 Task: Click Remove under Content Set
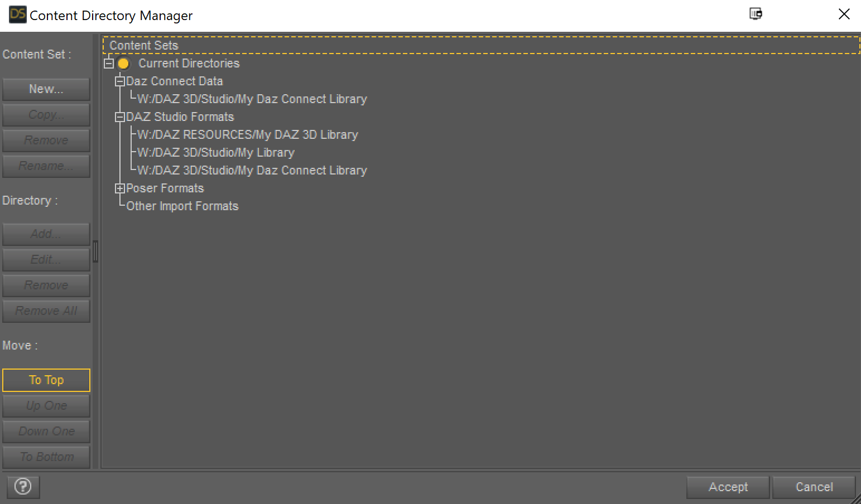[x=46, y=140]
